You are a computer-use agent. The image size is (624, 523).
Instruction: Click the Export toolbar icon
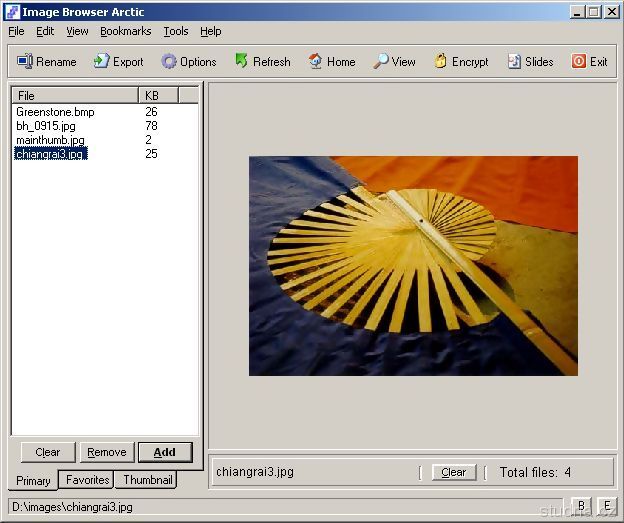101,61
